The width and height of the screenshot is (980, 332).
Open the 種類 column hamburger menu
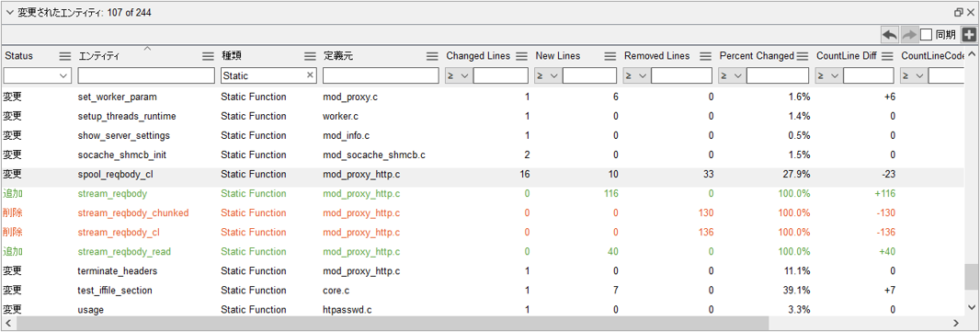click(310, 56)
